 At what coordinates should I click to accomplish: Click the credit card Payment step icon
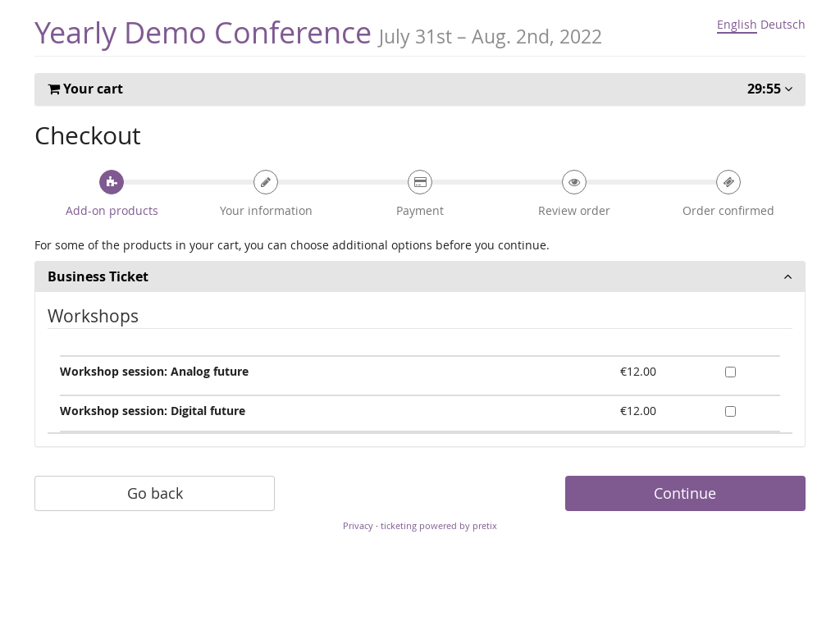(x=420, y=182)
